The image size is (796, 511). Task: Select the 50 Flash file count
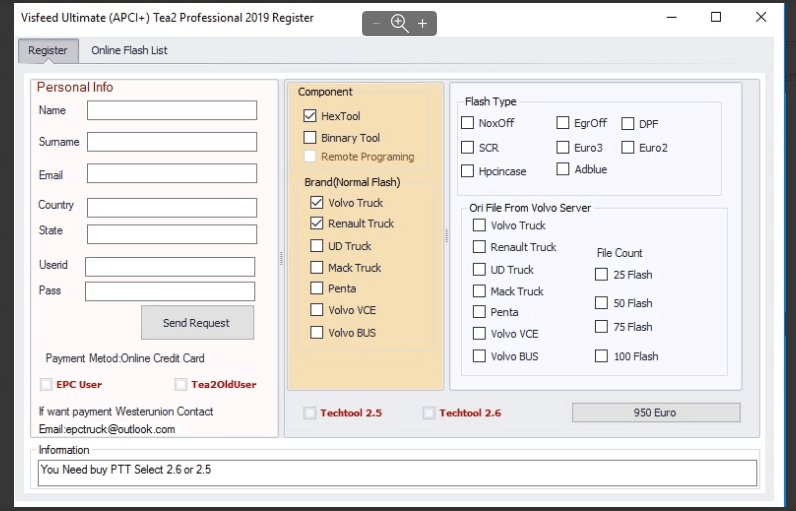click(x=601, y=303)
